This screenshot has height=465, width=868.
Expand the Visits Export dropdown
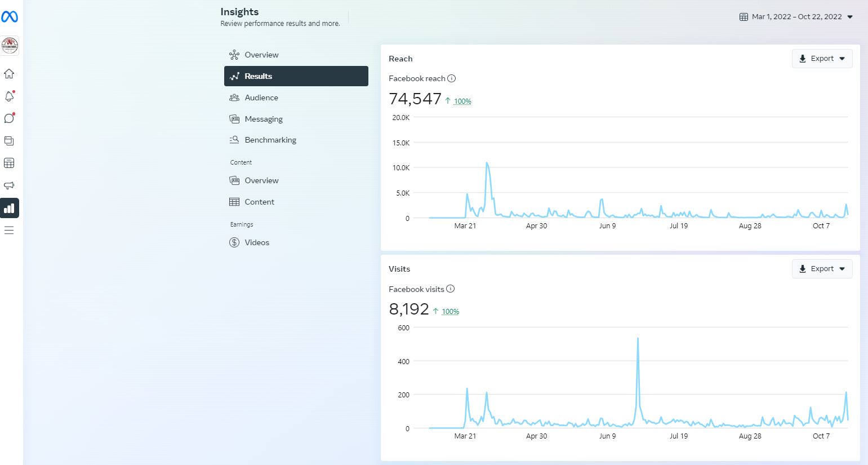click(x=822, y=269)
